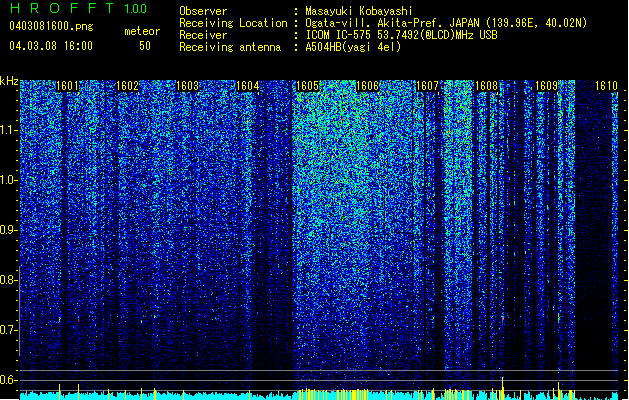This screenshot has height=400, width=629.
Task: Click the 1610 time marker
Action: click(x=607, y=86)
